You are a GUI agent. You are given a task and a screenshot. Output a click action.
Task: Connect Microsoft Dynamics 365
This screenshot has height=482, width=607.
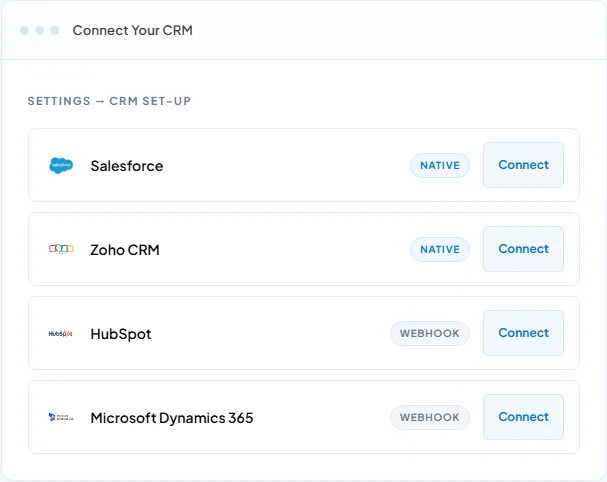coord(523,417)
